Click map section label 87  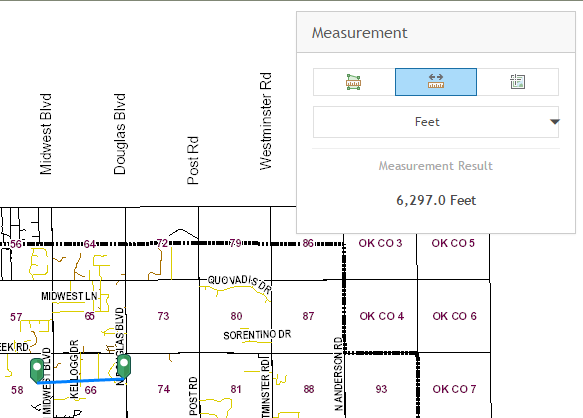click(308, 316)
